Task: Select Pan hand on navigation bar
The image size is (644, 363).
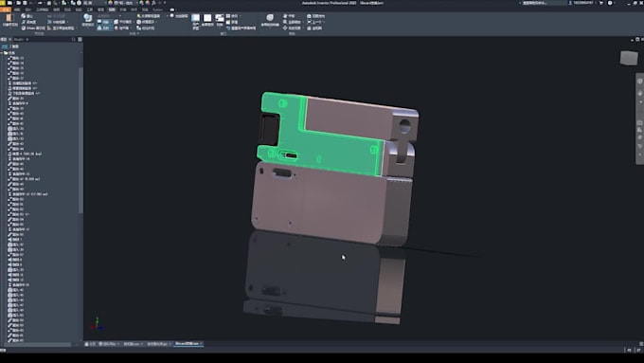Action: [639, 93]
